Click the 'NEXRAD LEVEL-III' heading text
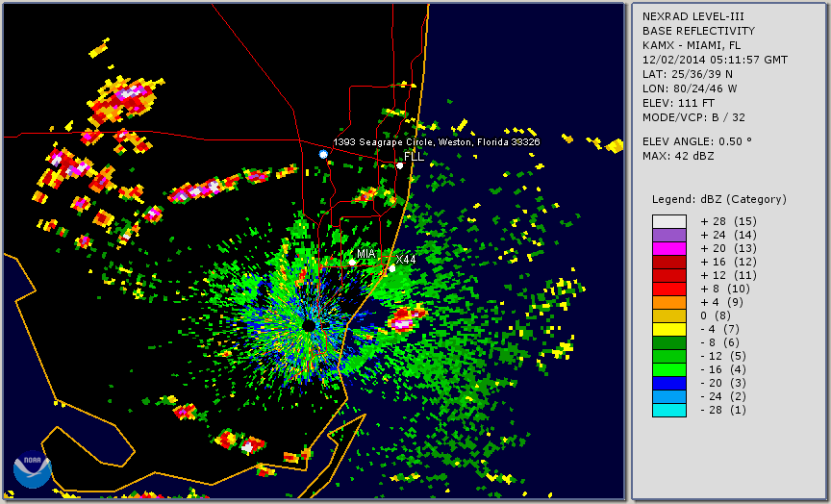Viewport: 831px width, 504px height. pyautogui.click(x=693, y=16)
